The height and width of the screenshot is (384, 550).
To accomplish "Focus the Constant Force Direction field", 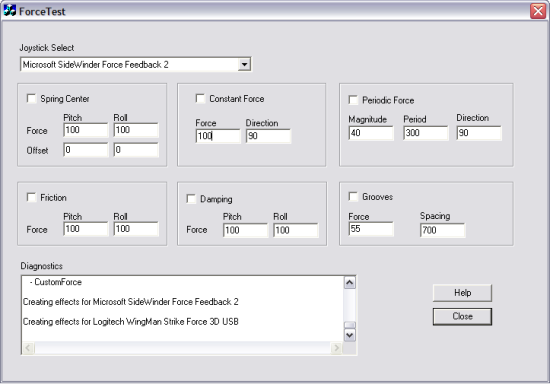I will [268, 136].
